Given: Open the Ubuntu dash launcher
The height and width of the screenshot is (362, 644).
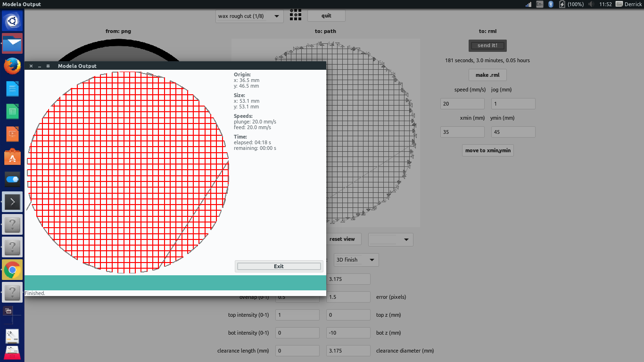Looking at the screenshot, I should 12,21.
